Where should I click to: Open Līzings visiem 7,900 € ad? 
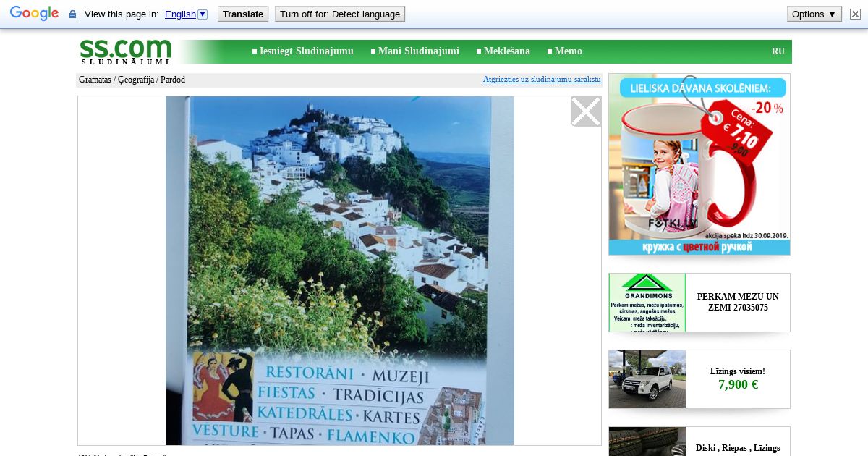tap(738, 379)
